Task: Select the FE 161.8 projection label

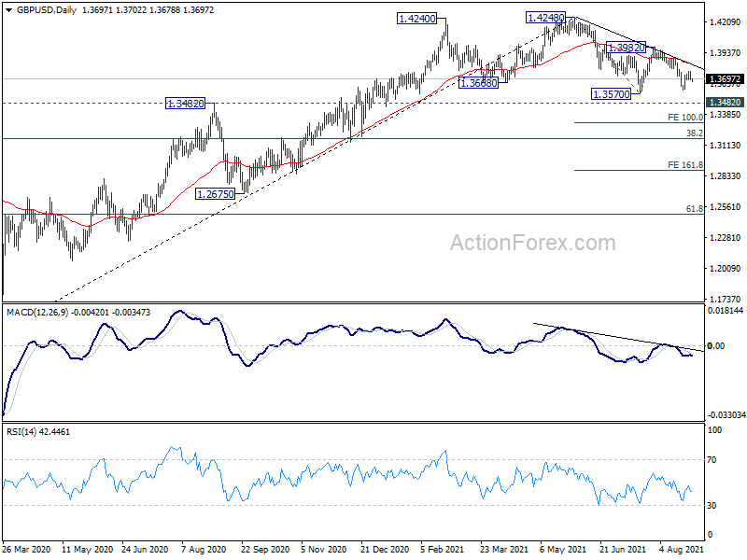Action: click(685, 165)
